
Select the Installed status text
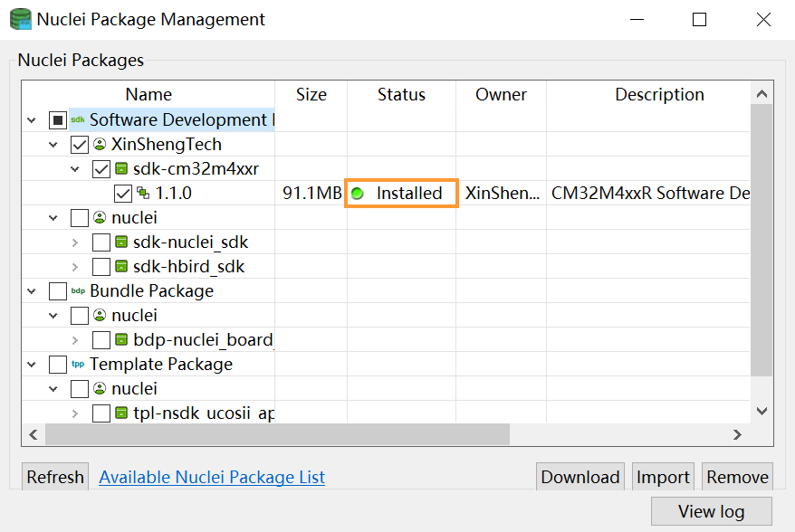[409, 193]
